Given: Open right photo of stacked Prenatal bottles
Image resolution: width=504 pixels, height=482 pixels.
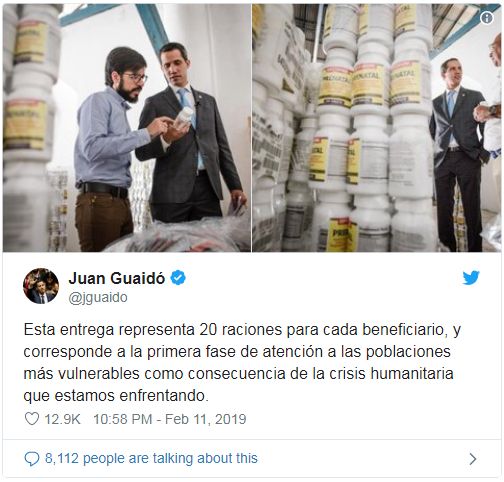Looking at the screenshot, I should (x=377, y=128).
